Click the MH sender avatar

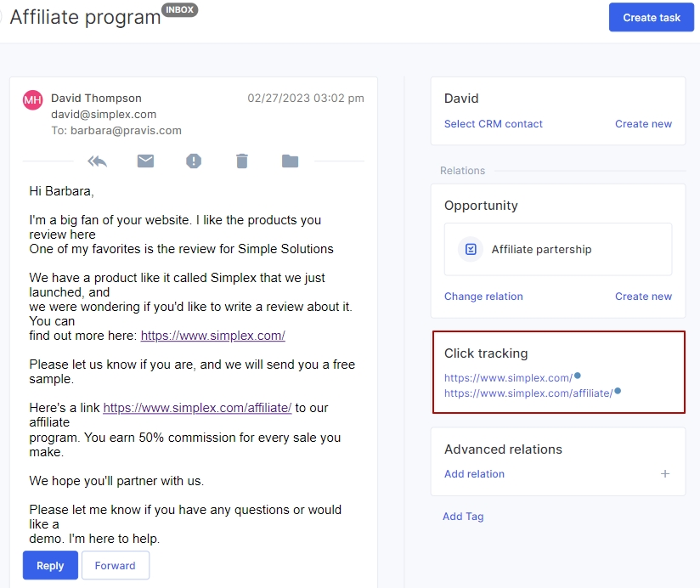32,100
